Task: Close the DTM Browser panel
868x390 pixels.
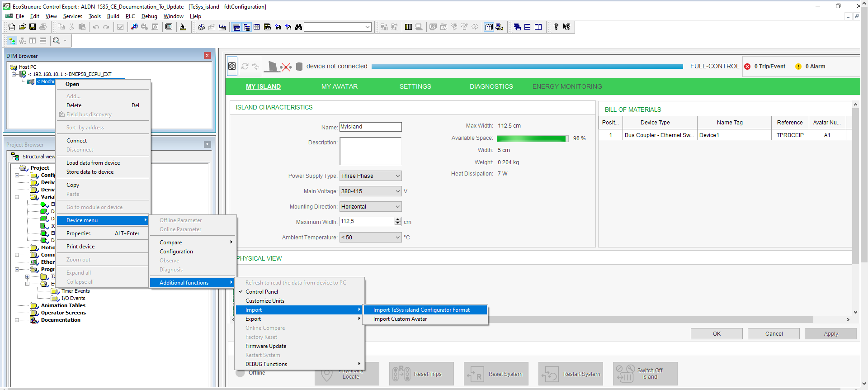Action: click(208, 56)
